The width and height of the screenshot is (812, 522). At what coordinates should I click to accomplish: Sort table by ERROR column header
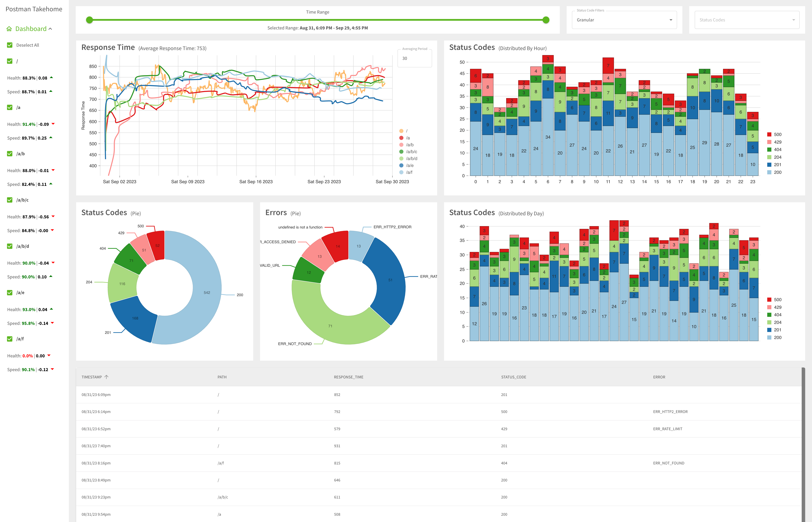[x=659, y=377]
